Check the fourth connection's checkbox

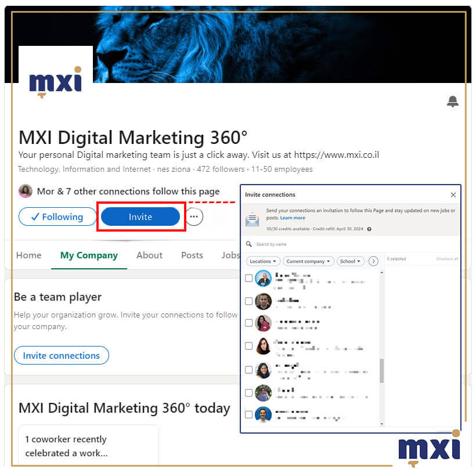[248, 346]
